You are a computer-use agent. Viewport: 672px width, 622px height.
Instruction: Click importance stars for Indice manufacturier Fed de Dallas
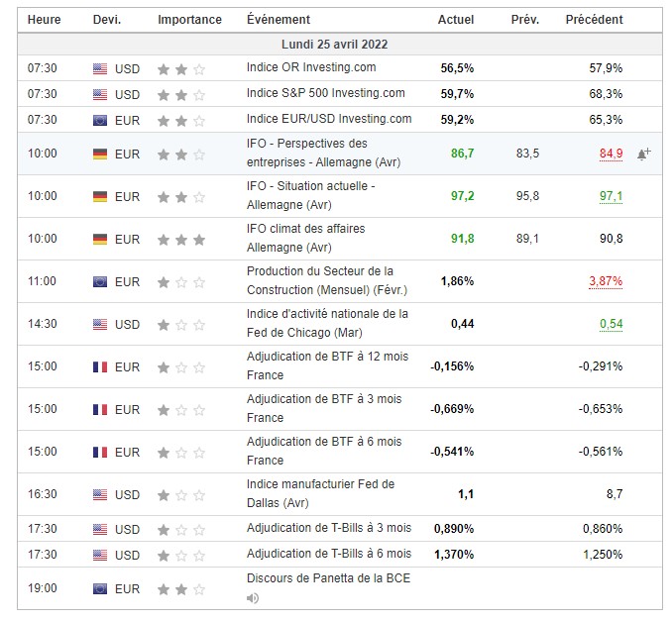point(181,495)
